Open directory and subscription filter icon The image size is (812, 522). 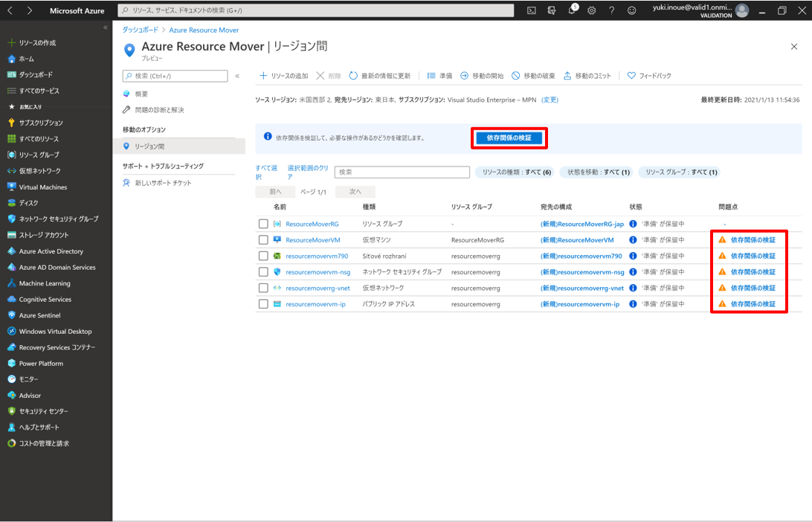pos(552,10)
